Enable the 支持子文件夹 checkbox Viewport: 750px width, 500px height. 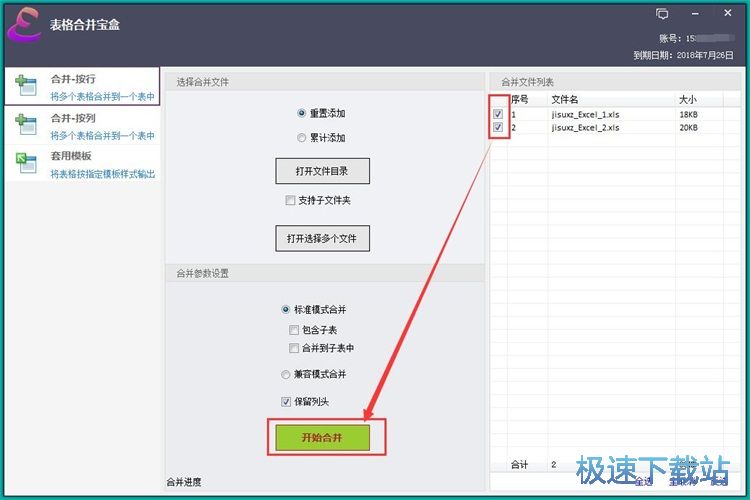290,200
